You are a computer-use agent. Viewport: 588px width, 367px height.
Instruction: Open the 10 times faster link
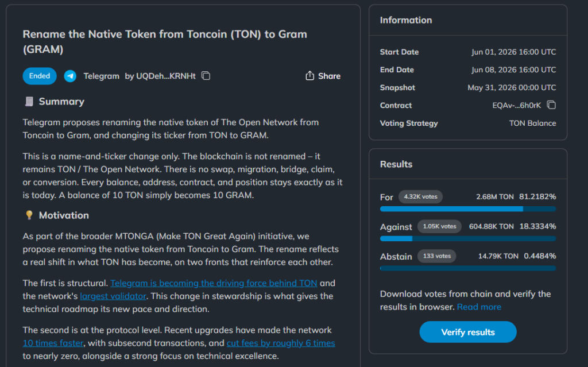pos(53,343)
